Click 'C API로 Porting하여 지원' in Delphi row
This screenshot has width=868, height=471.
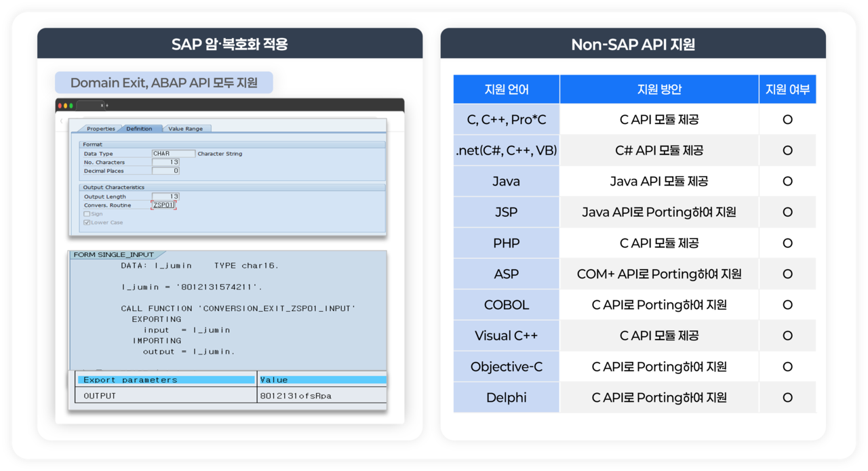pyautogui.click(x=659, y=397)
